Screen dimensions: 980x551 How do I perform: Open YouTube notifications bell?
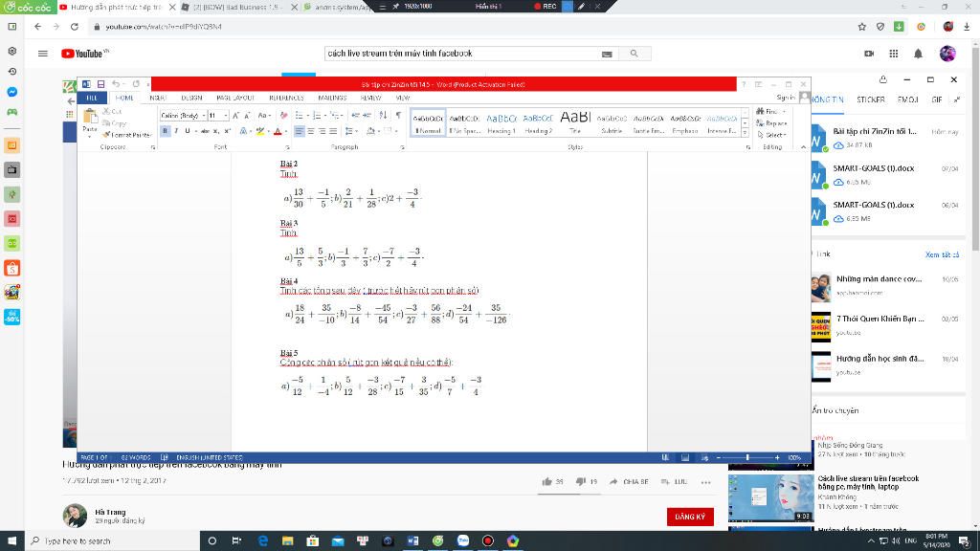[918, 54]
